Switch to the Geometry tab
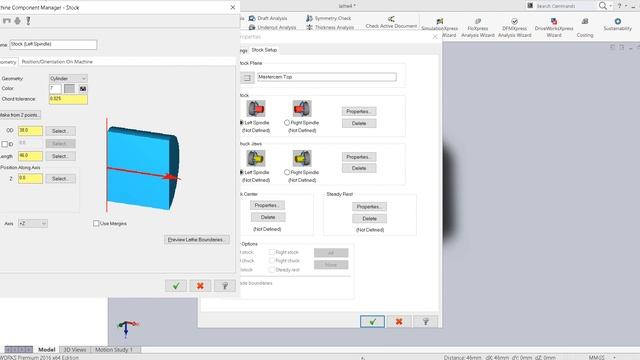The image size is (640, 360). click(x=8, y=62)
